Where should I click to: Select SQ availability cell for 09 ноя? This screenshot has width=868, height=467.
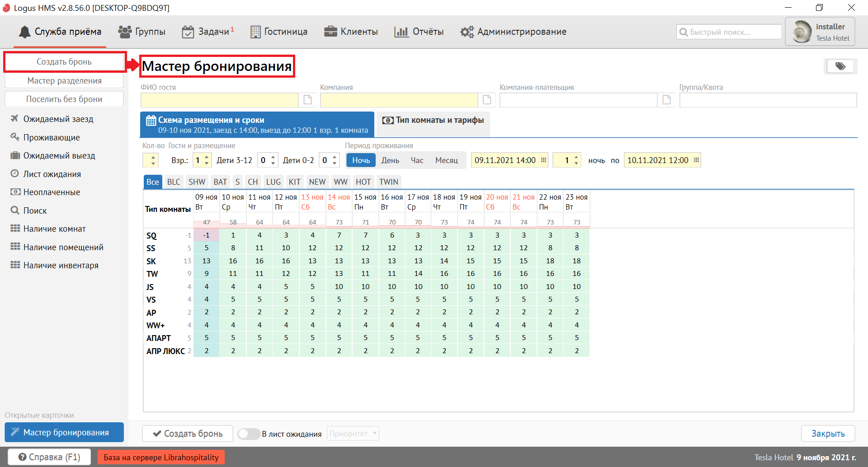click(206, 235)
